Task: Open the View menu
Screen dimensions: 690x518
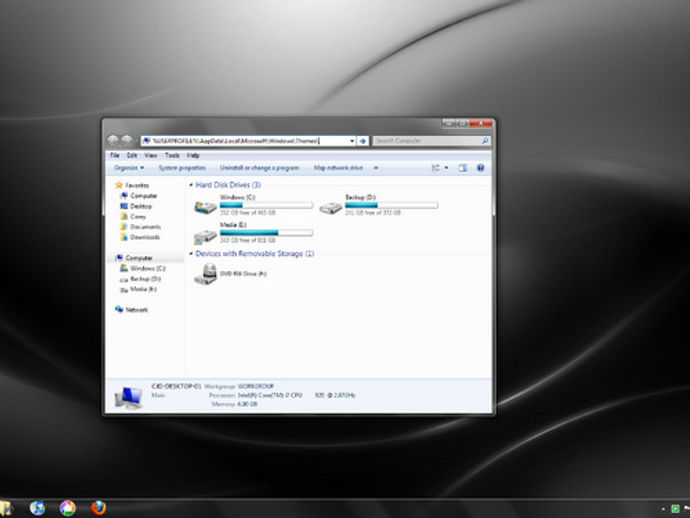Action: (150, 155)
